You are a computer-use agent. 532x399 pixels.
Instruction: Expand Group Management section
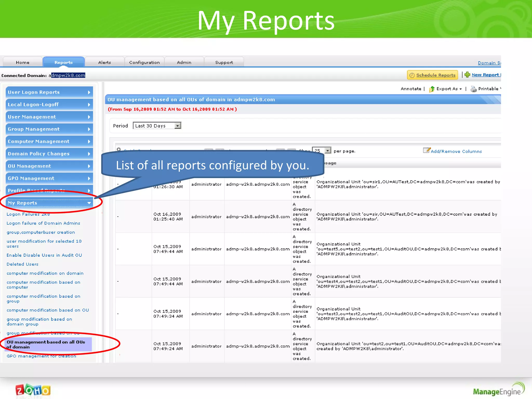coord(49,129)
